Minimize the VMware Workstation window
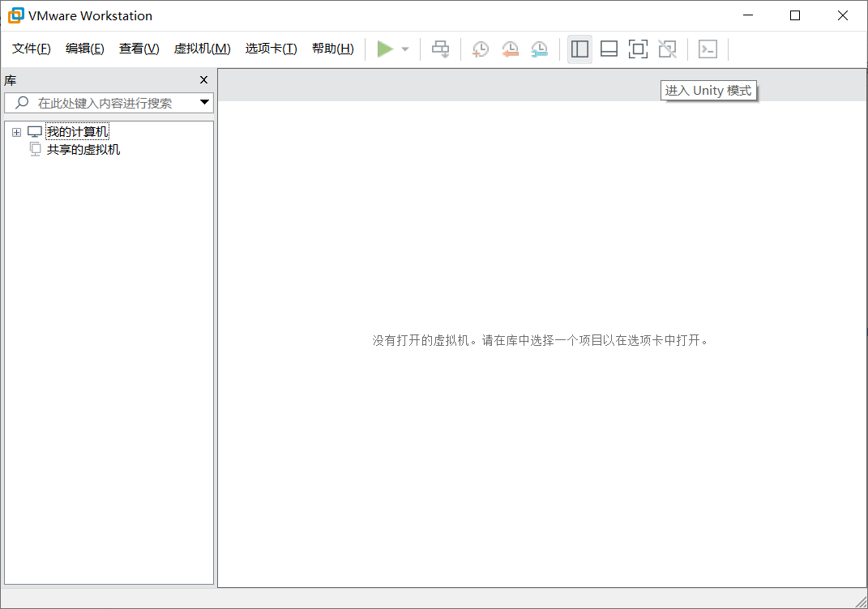 coord(748,15)
